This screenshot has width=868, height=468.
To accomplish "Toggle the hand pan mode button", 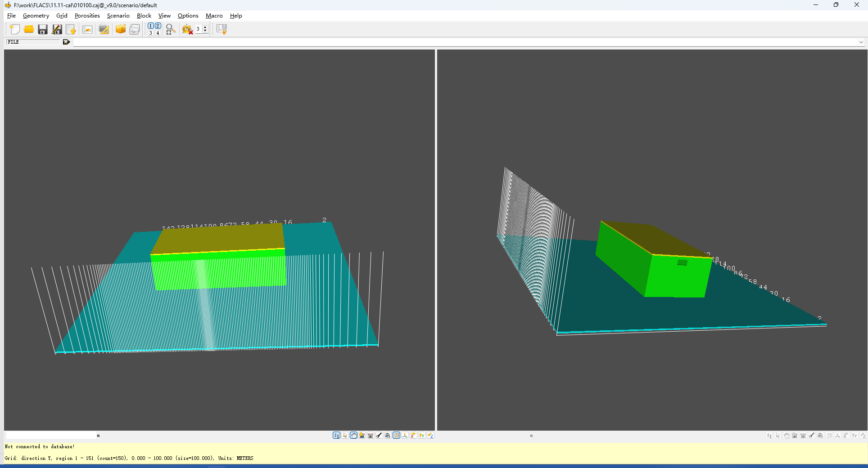I will (353, 435).
